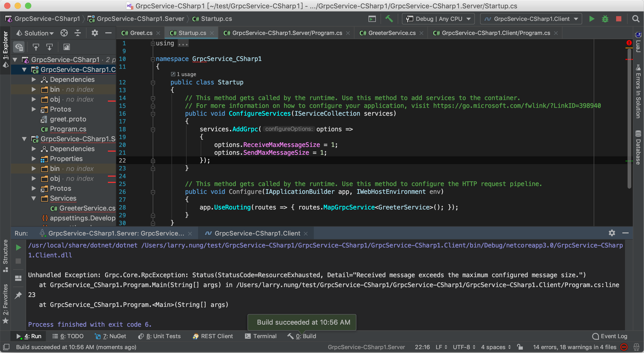Click the tool windows icon at bottom-left corner

point(6,347)
